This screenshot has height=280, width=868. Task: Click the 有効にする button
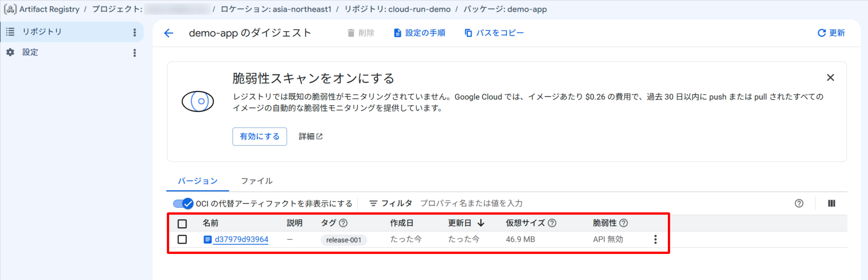point(260,136)
